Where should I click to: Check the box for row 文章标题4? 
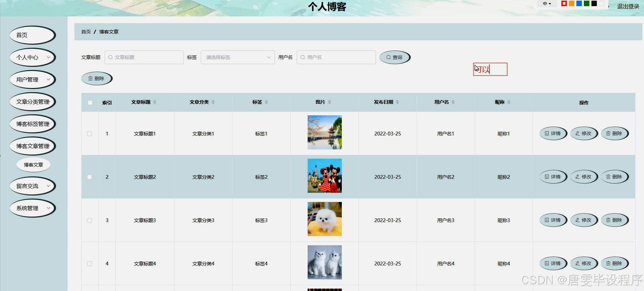89,264
